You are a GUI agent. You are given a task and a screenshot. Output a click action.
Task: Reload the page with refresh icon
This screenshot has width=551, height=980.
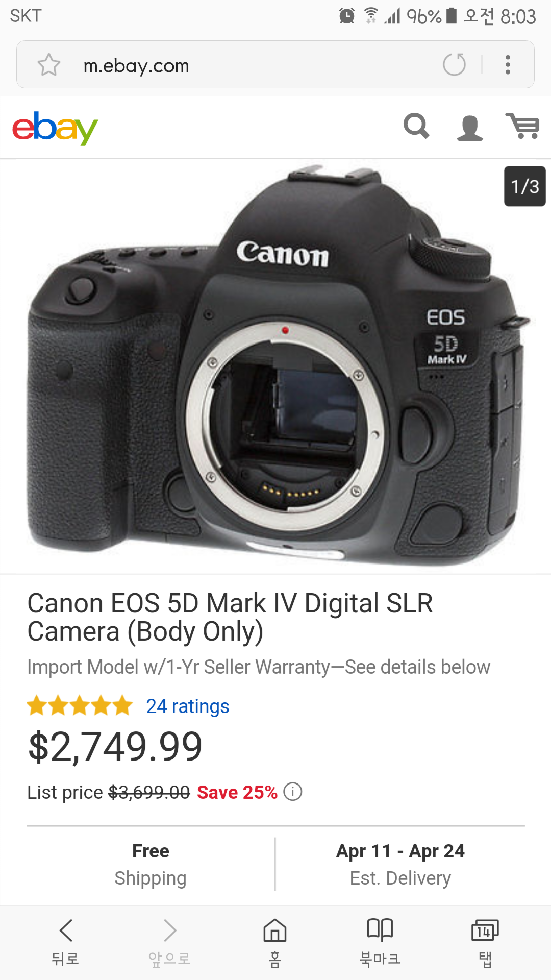click(x=454, y=65)
